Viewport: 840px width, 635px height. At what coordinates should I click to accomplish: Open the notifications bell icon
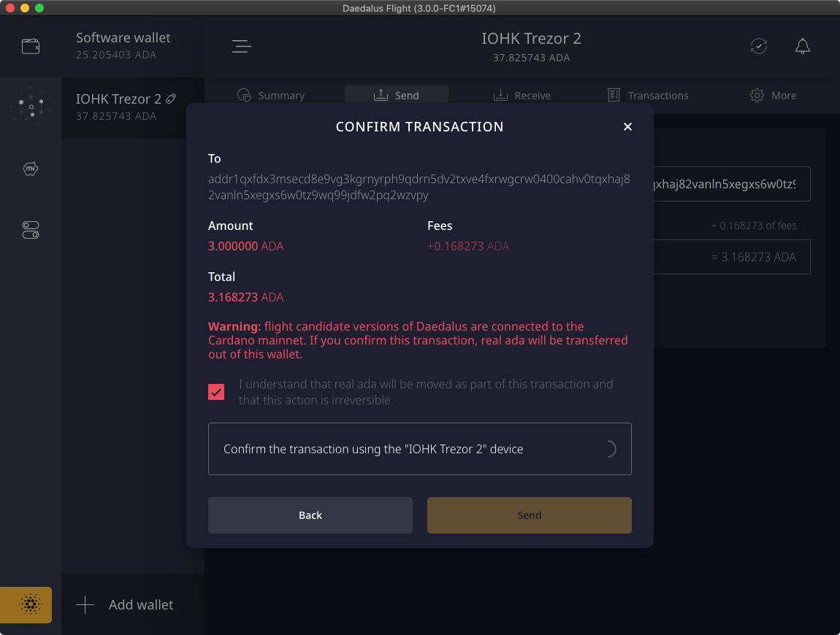click(x=802, y=46)
